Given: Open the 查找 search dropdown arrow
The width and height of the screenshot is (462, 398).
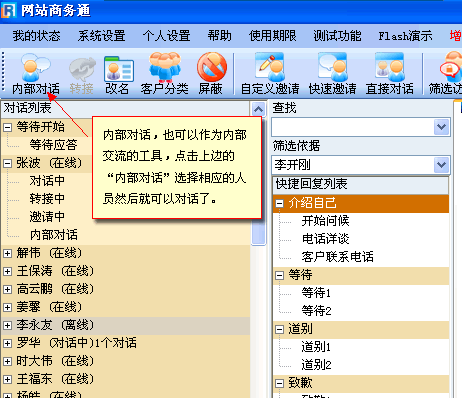Looking at the screenshot, I should pos(442,127).
